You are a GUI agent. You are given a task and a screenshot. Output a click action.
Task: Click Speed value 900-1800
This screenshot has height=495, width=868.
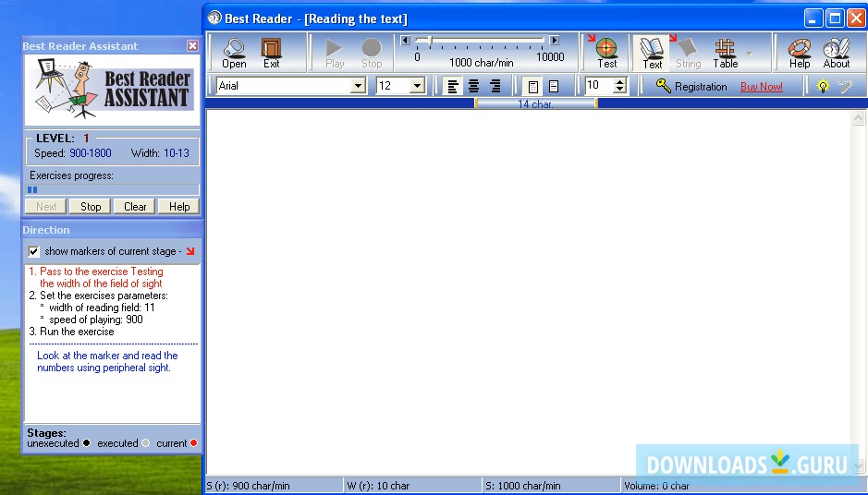tap(91, 153)
